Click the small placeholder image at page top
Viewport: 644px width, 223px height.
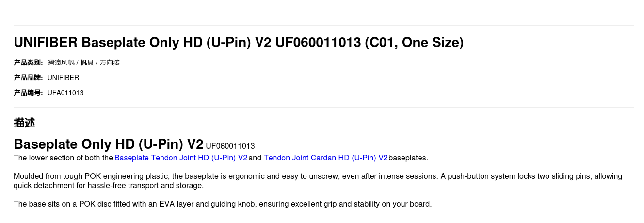click(x=324, y=15)
